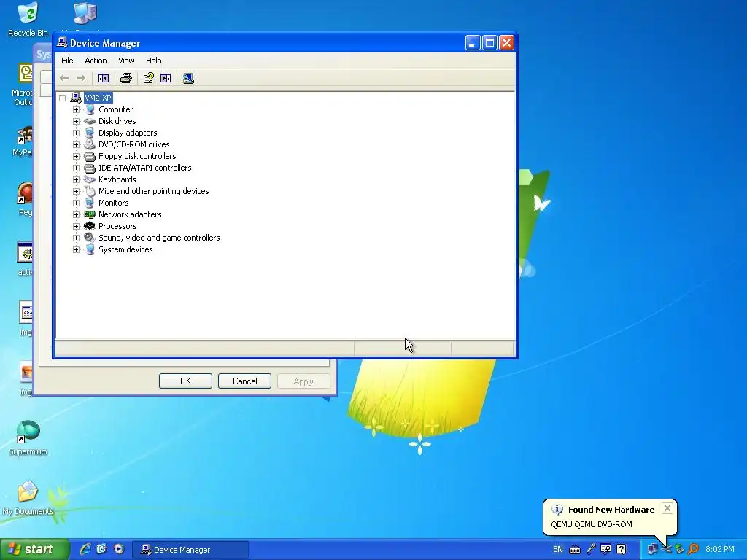Open the View menu

tap(126, 61)
